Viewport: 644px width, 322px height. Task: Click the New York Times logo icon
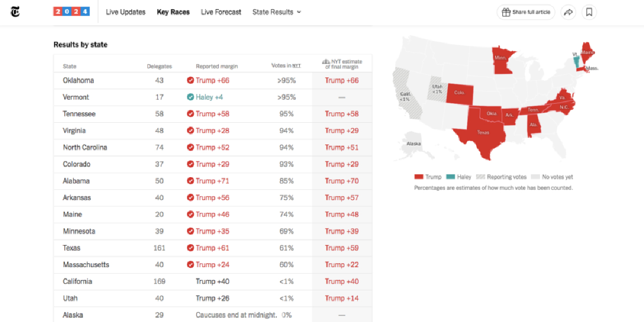coord(15,12)
